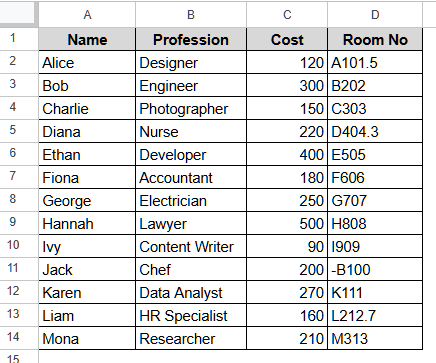Select the cell containing Mona

(87, 338)
